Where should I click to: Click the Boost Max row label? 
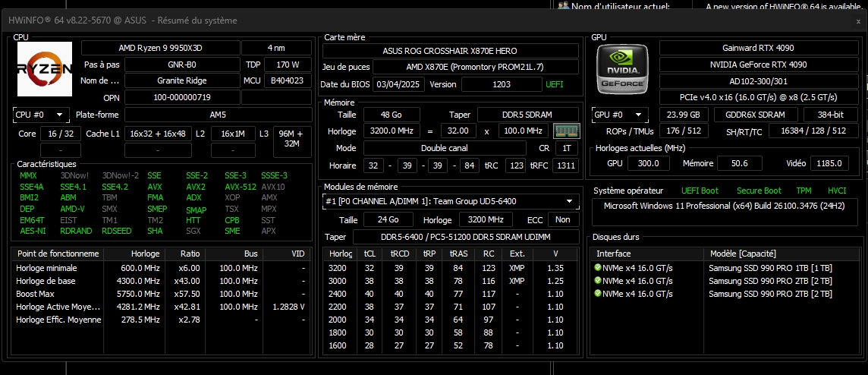(36, 294)
